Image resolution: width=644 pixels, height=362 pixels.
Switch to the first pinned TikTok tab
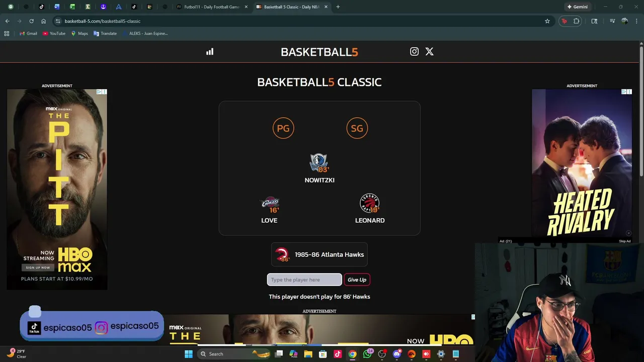point(41,7)
